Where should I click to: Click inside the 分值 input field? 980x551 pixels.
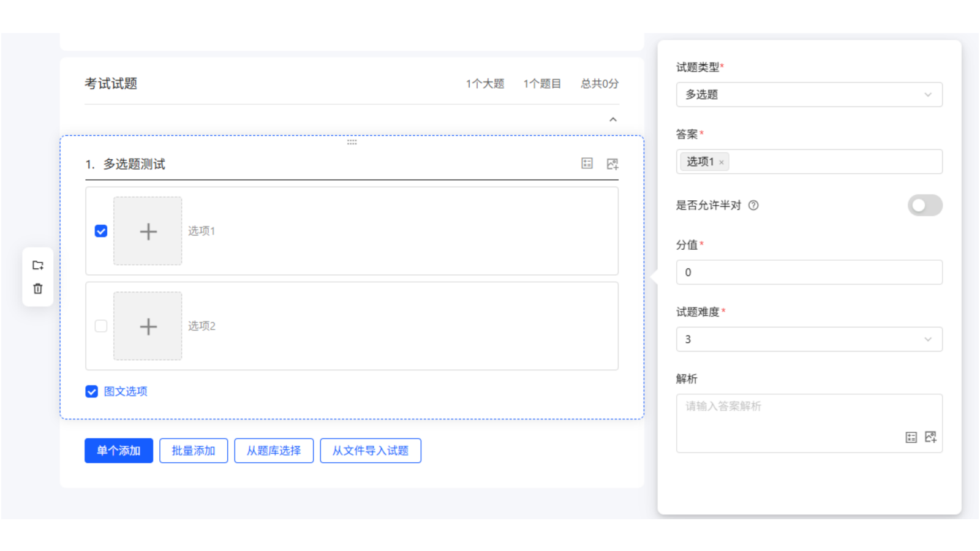pos(809,272)
